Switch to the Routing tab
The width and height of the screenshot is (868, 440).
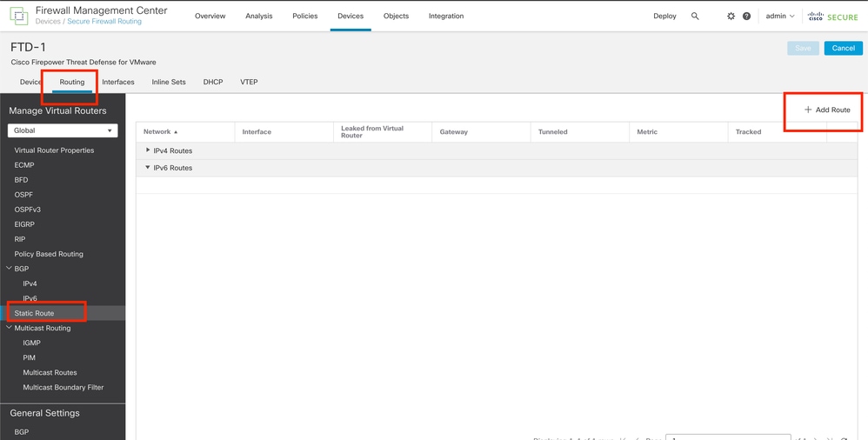pos(72,82)
